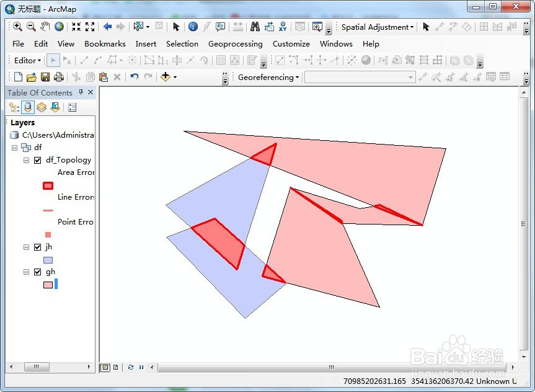Open the Selection menu

coord(182,43)
